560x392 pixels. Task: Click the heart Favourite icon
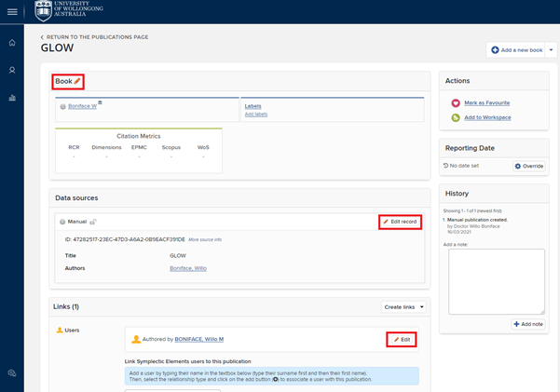[x=456, y=102]
